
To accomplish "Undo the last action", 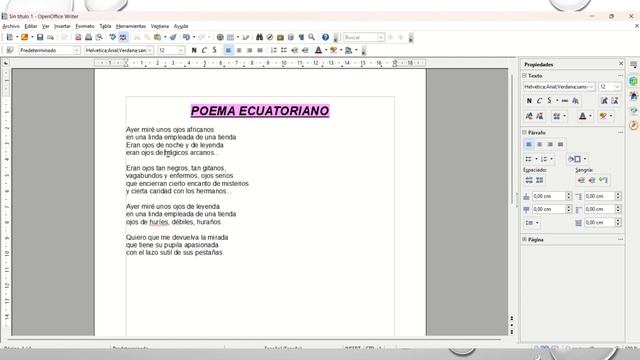I will coord(186,37).
